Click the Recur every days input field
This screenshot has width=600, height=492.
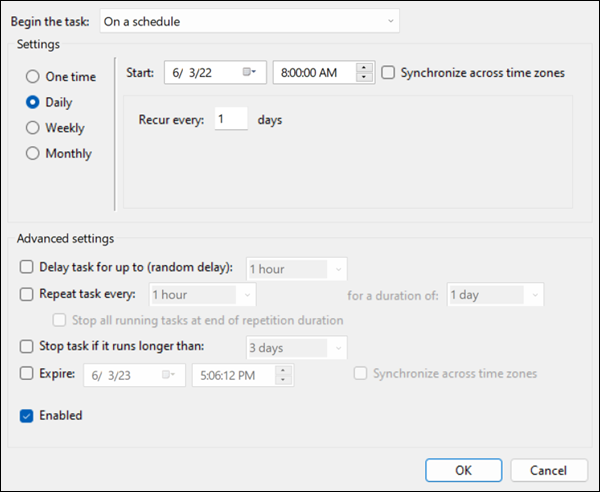tap(231, 120)
